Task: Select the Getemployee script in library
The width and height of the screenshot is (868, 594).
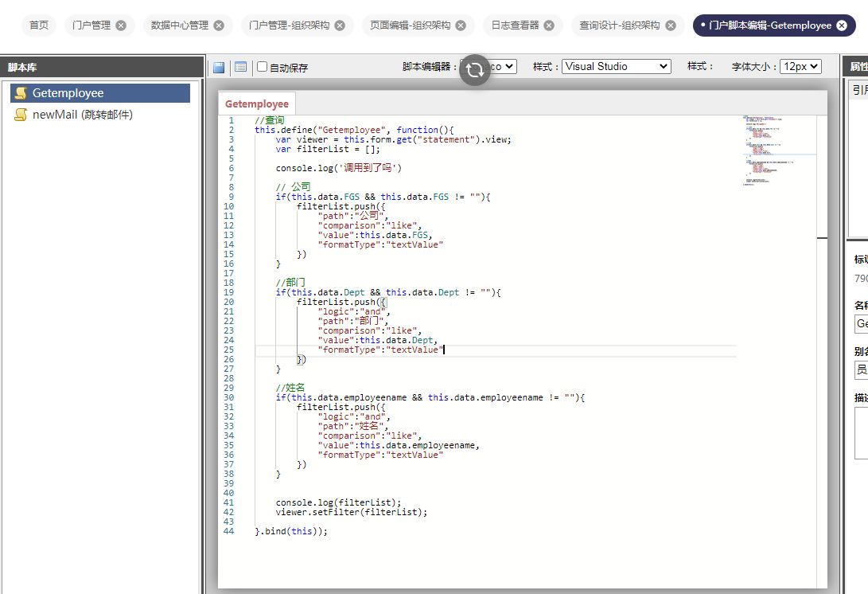Action: pyautogui.click(x=68, y=93)
